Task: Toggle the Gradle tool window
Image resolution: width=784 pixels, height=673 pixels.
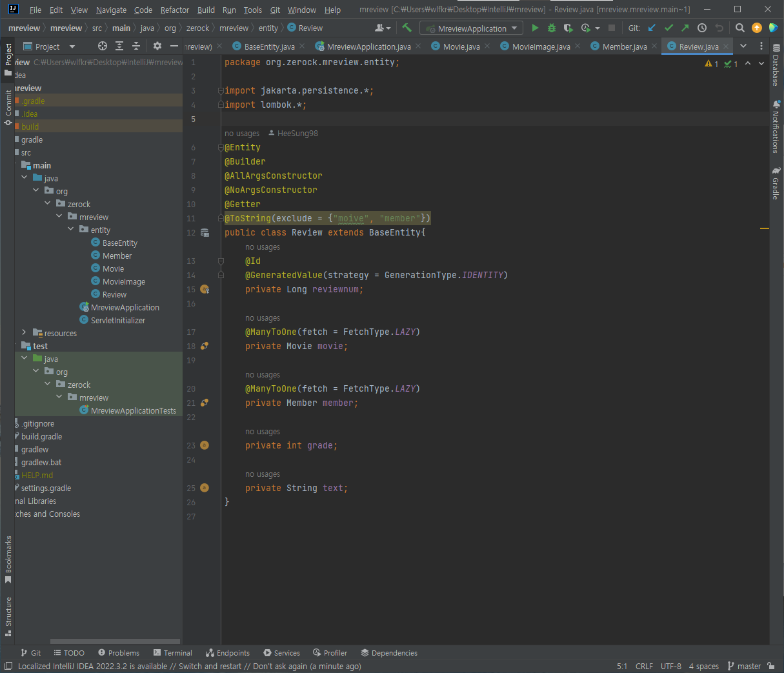Action: coord(776,184)
